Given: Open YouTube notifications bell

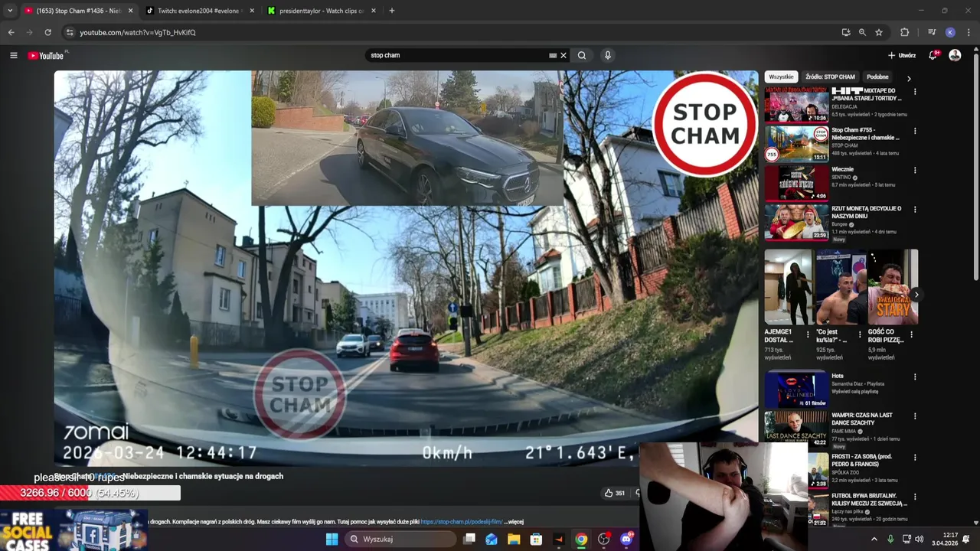Looking at the screenshot, I should [933, 55].
